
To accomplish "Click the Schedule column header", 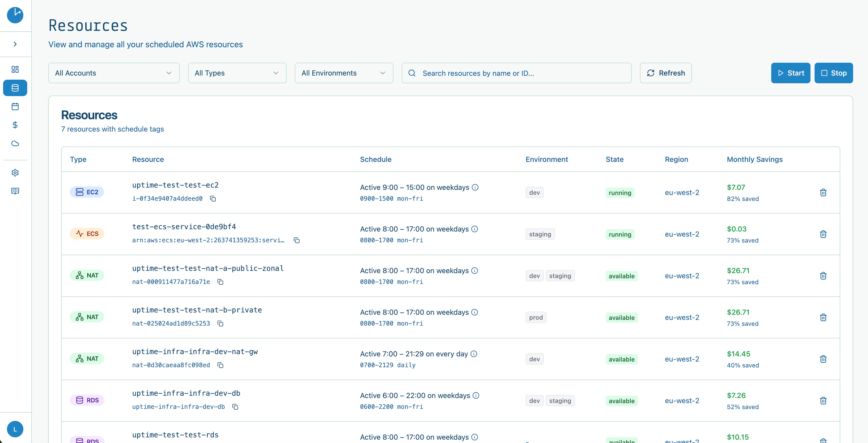I will (x=376, y=160).
